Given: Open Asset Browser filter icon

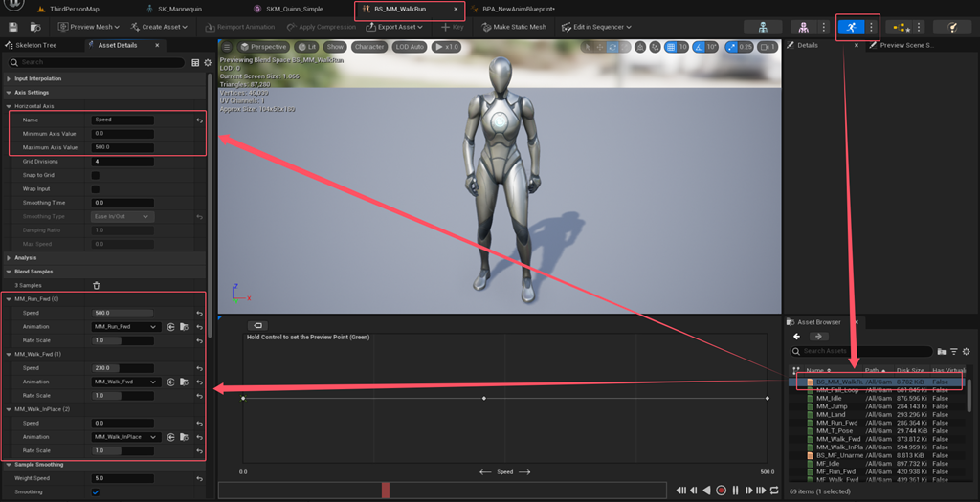Looking at the screenshot, I should pyautogui.click(x=954, y=352).
